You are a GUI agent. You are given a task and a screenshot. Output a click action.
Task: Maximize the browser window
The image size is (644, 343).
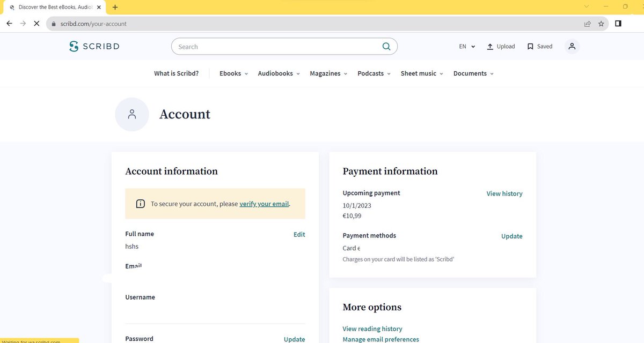[x=625, y=6]
